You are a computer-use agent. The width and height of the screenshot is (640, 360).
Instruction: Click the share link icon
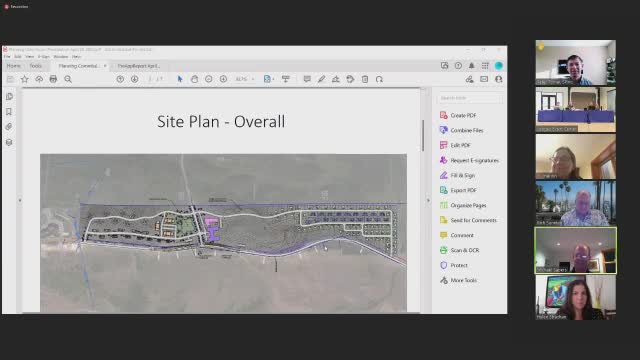coord(469,79)
